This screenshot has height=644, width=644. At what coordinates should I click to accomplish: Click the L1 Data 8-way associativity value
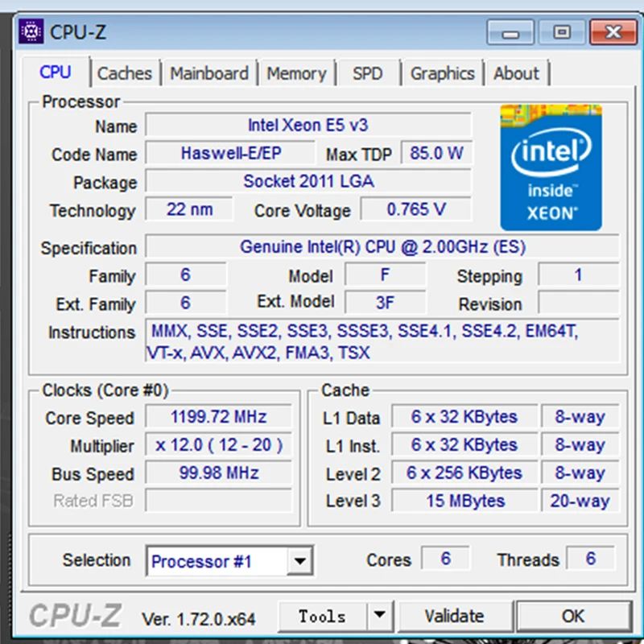click(x=580, y=417)
